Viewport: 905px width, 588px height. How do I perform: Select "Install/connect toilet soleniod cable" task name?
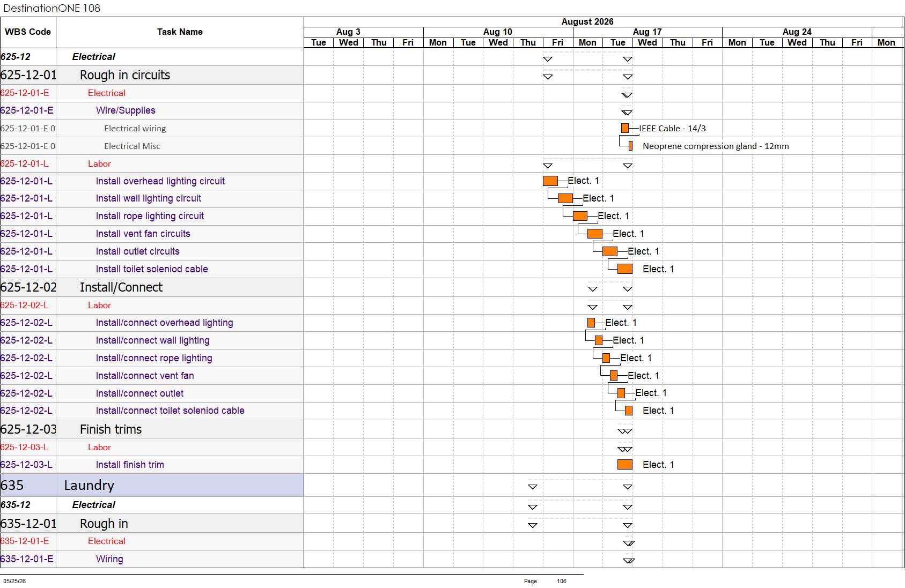tap(170, 411)
